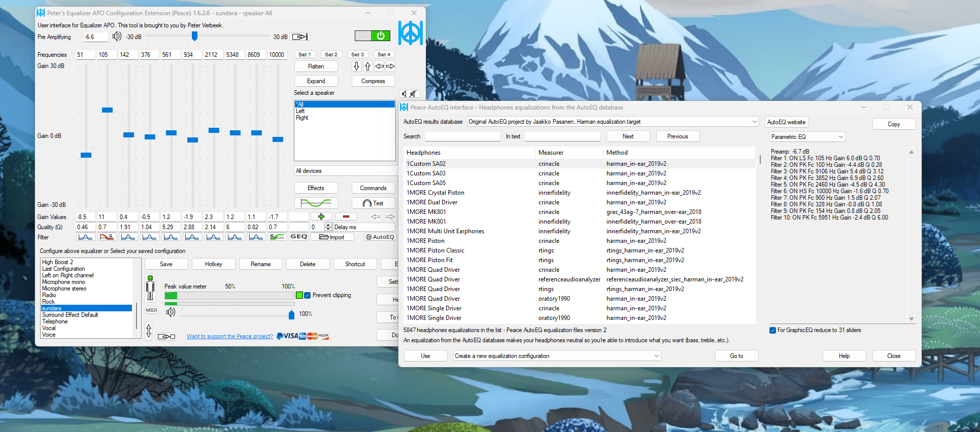Open the green curve graph button
Image resolution: width=980 pixels, height=432 pixels.
(x=316, y=203)
